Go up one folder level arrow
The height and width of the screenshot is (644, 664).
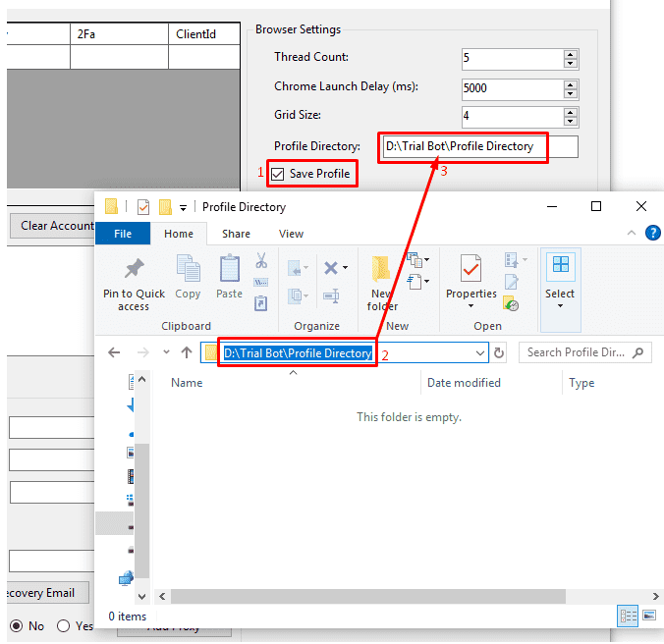[x=187, y=352]
